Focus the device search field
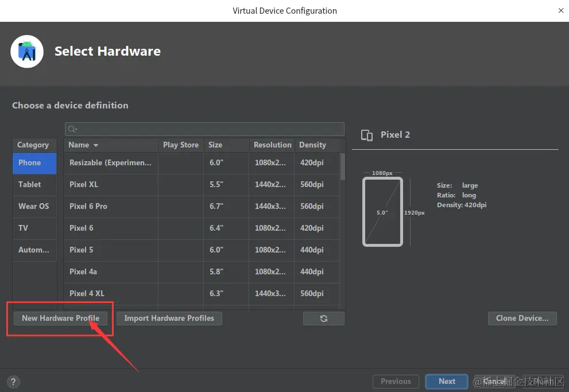569x392 pixels. click(x=204, y=129)
